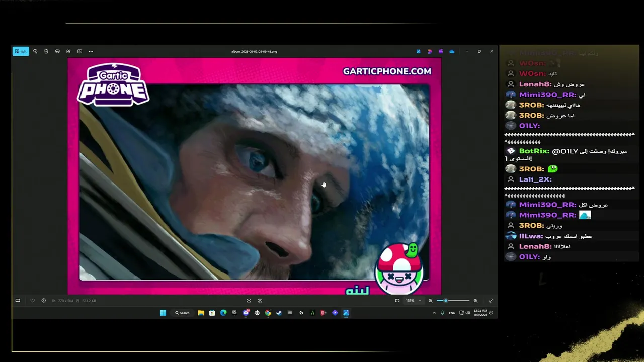This screenshot has height=362, width=644.
Task: Click the 653.2 KB file size text
Action: [x=89, y=301]
